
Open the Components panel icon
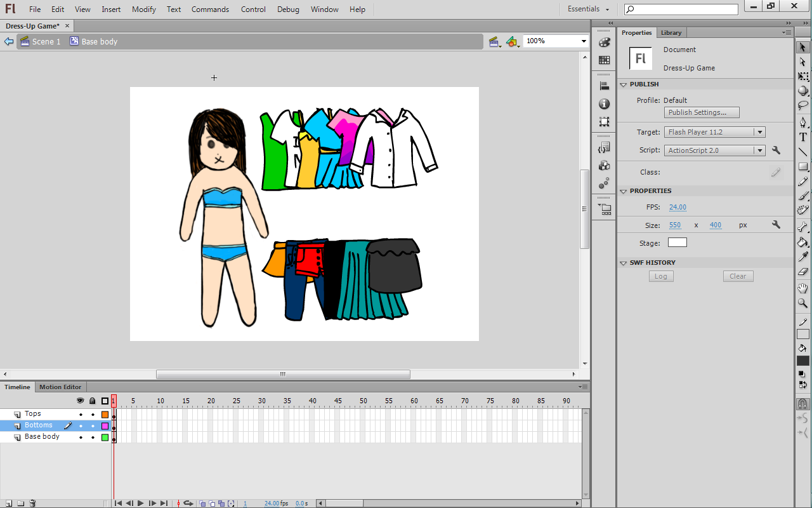[605, 166]
